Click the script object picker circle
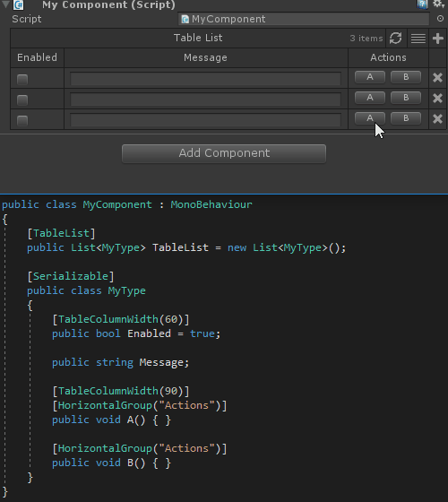The width and height of the screenshot is (448, 502). point(440,19)
